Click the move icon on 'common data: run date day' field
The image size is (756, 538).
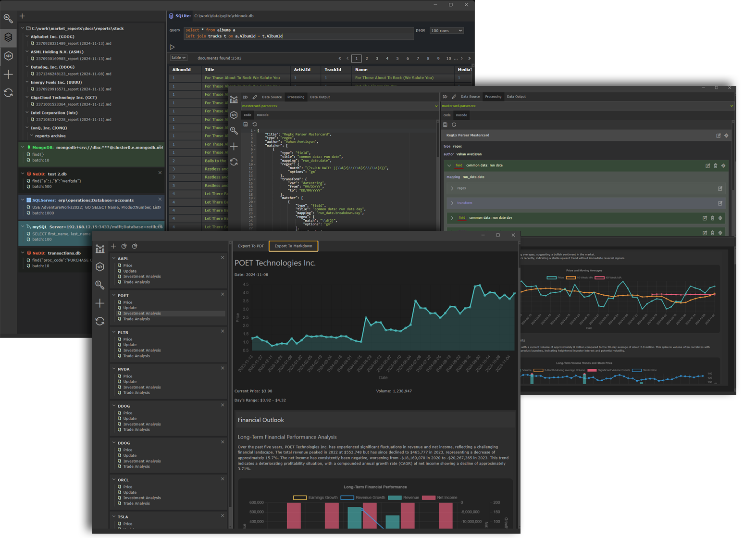point(720,218)
